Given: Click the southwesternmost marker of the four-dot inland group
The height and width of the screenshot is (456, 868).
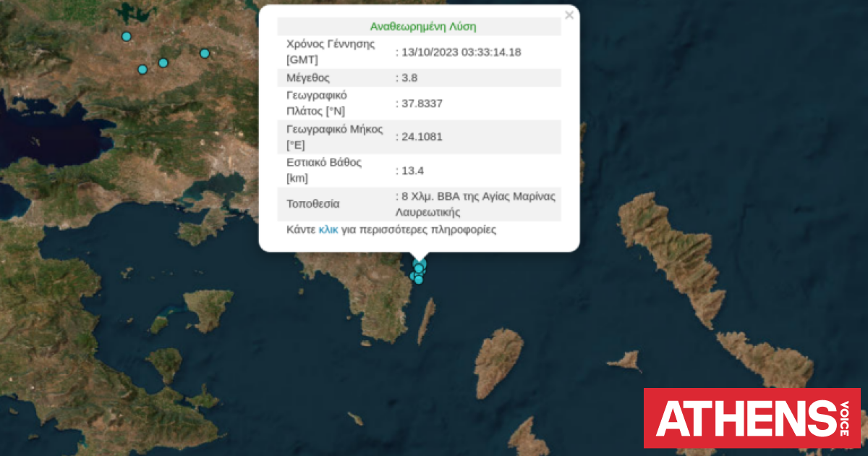Looking at the screenshot, I should (x=142, y=69).
